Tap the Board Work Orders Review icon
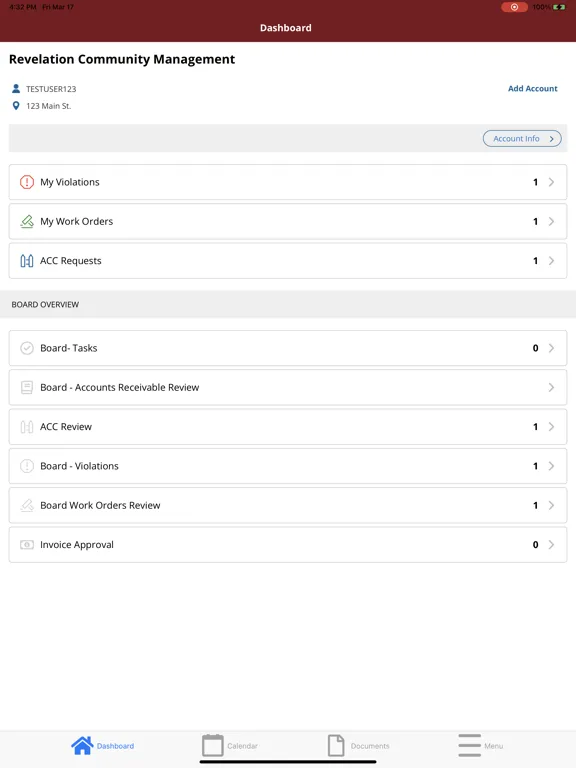 [x=26, y=505]
